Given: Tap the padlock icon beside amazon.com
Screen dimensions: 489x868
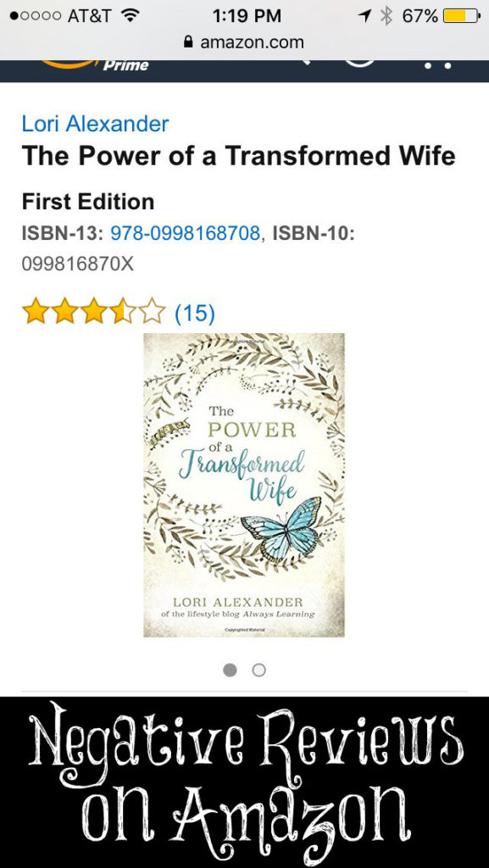Looking at the screenshot, I should [x=189, y=42].
